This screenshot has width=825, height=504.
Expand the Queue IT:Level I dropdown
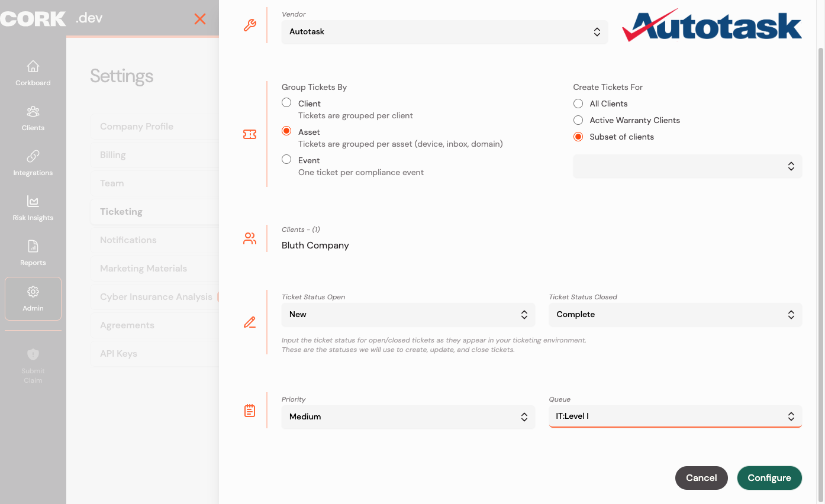[675, 416]
